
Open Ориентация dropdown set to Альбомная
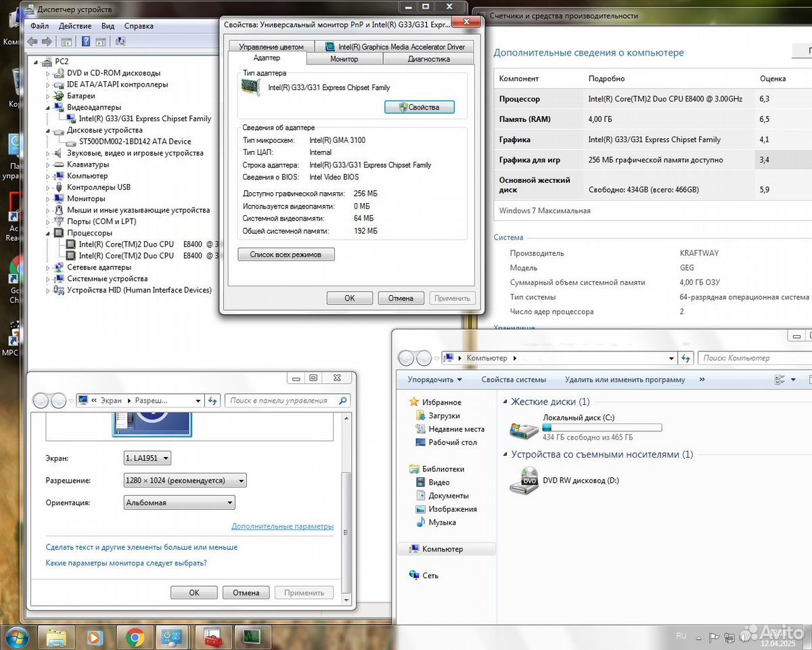pos(179,502)
